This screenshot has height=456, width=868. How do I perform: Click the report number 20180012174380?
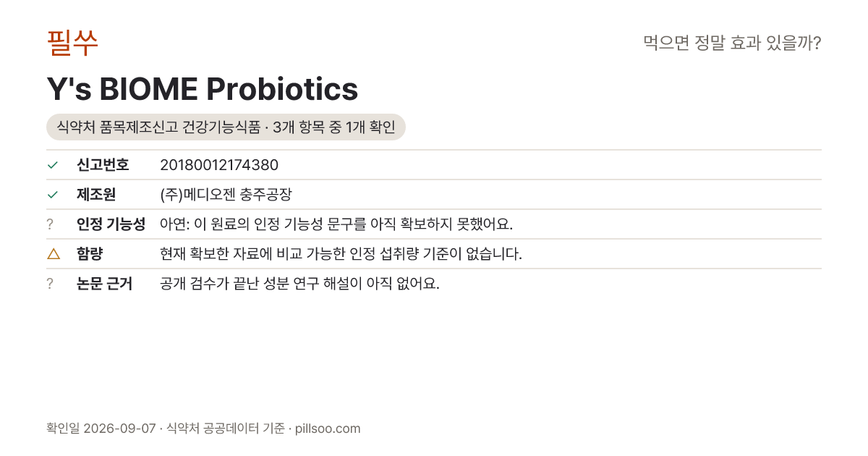pyautogui.click(x=219, y=165)
